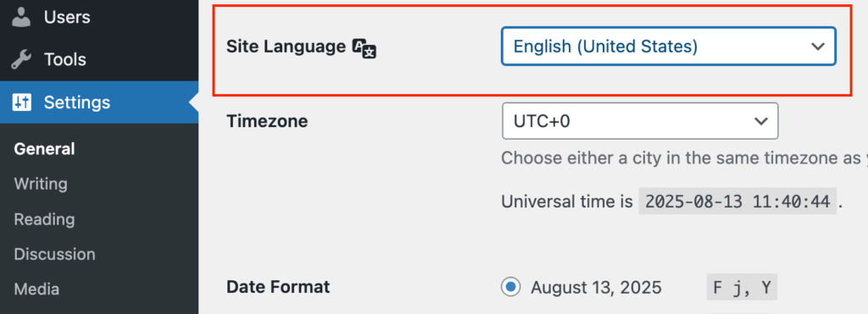The image size is (868, 314).
Task: Open the Timezone UTC+0 dropdown
Action: click(x=640, y=120)
